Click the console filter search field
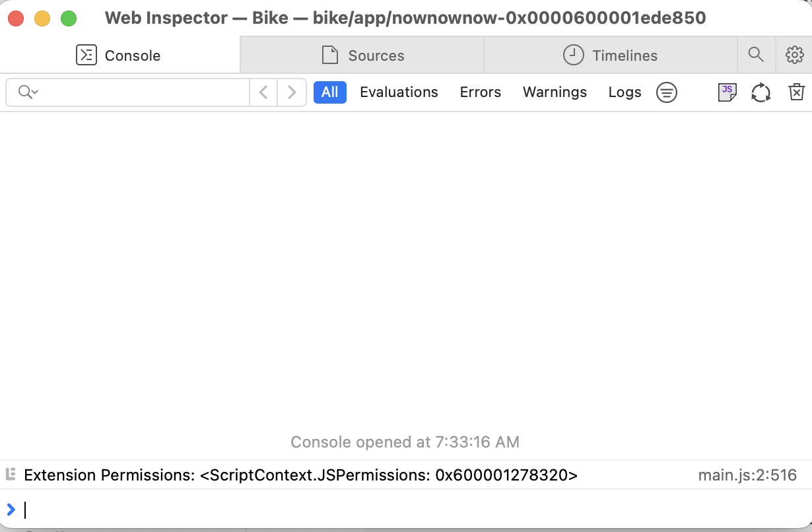This screenshot has height=532, width=812. coord(127,92)
